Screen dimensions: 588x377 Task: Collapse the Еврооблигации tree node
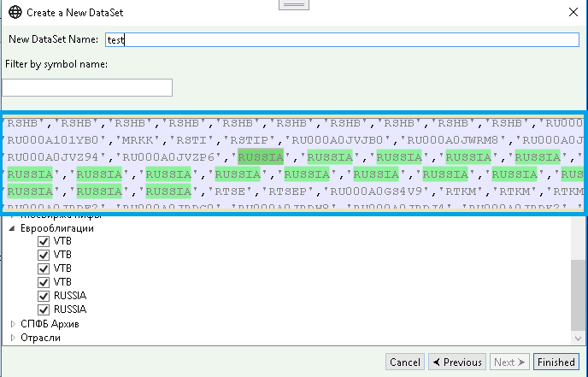[x=12, y=228]
